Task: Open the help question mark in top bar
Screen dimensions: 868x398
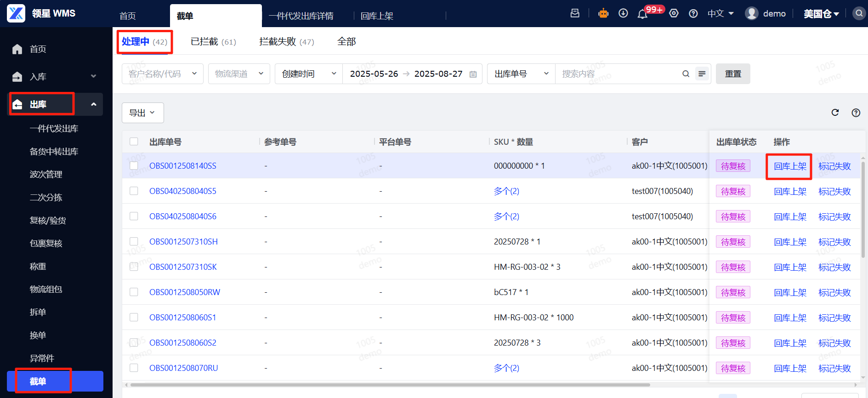Action: pyautogui.click(x=693, y=14)
